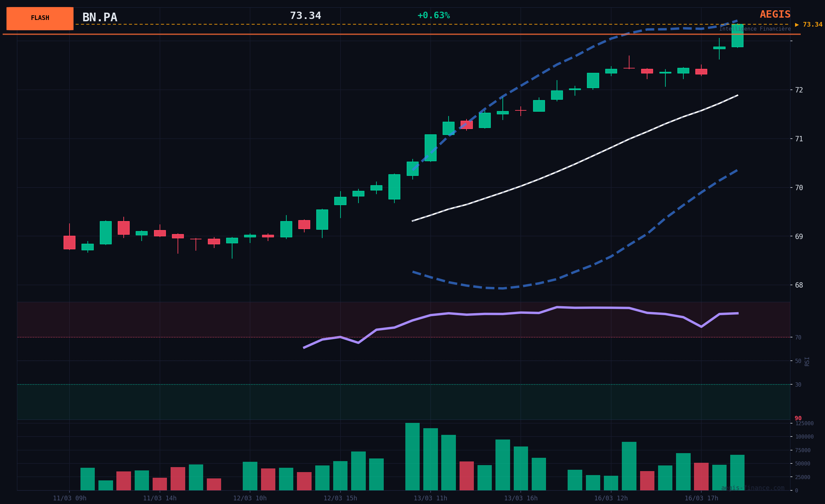Click the RSI axis label

click(807, 361)
